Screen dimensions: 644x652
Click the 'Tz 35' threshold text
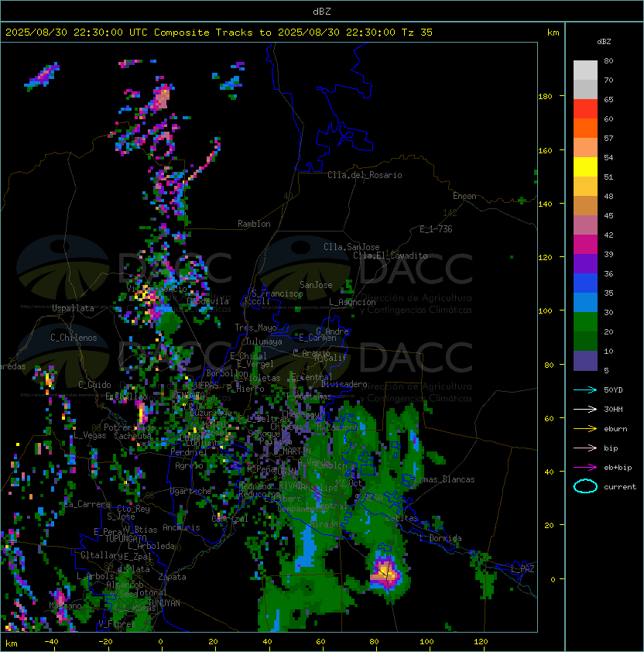417,33
